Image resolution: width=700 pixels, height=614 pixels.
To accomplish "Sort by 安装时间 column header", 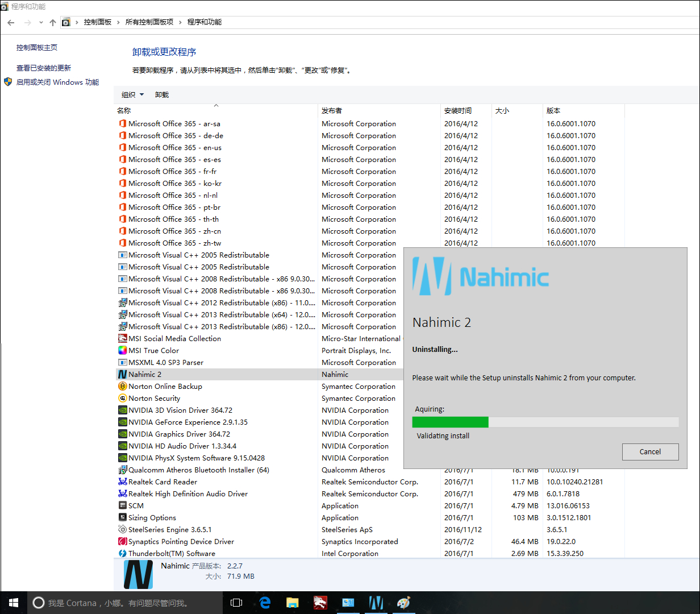I will tap(466, 111).
